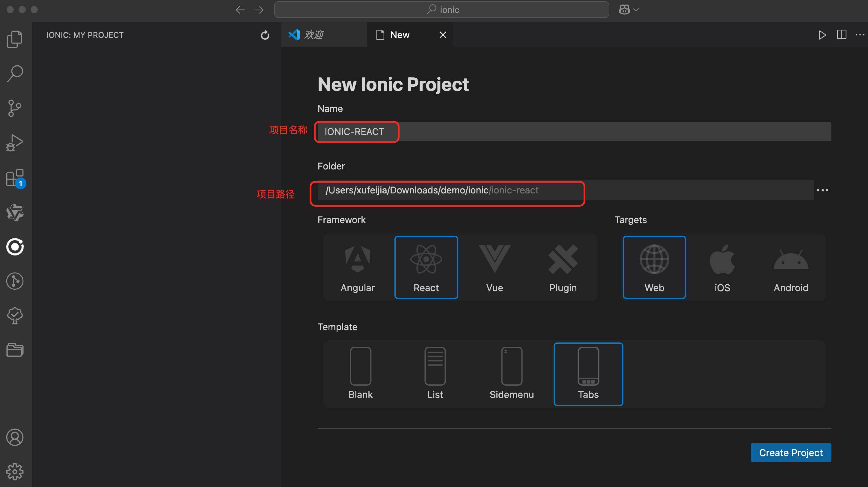Browse folder using the three-dot button
Image resolution: width=868 pixels, height=487 pixels.
click(x=822, y=190)
